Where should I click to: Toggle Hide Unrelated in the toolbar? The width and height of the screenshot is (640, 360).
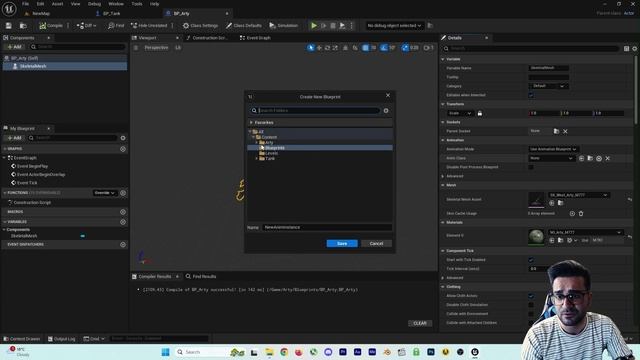pyautogui.click(x=149, y=25)
